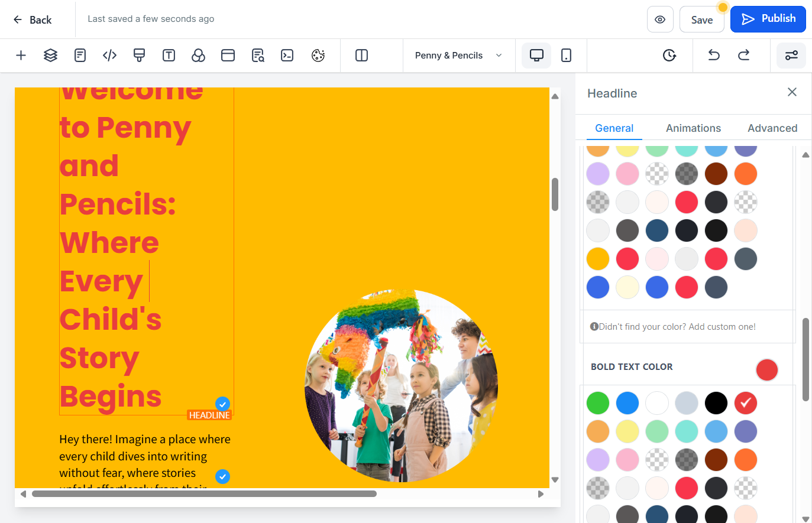Click the blue check badge on paragraph
This screenshot has height=523, width=812.
click(x=222, y=476)
